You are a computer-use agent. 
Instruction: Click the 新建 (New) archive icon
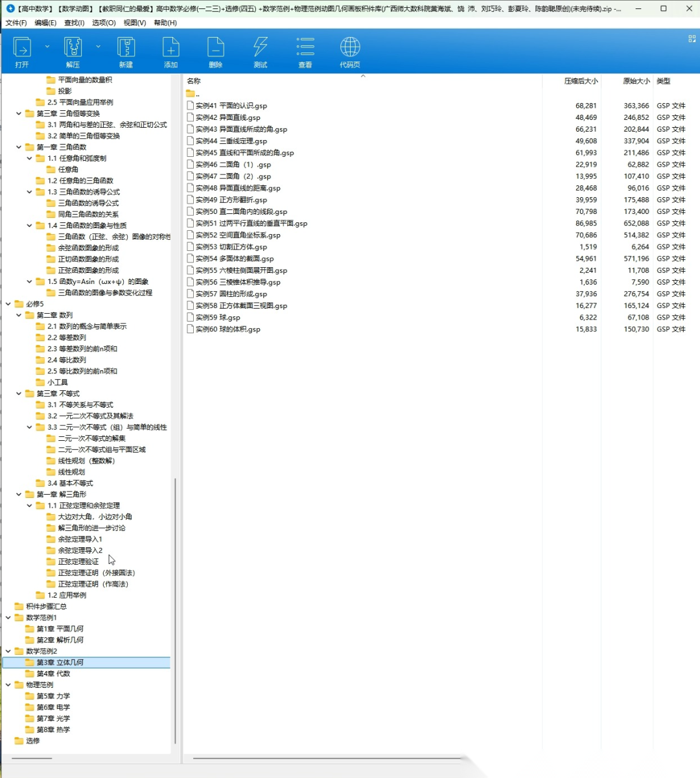(x=126, y=49)
